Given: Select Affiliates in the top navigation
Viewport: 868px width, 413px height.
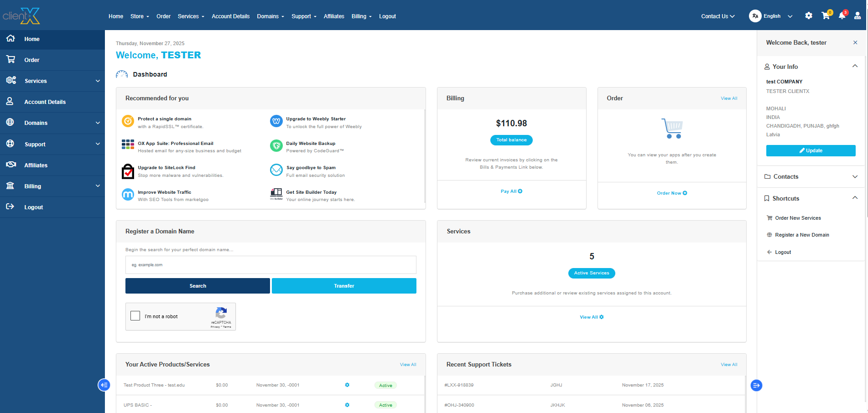Looking at the screenshot, I should (x=334, y=16).
